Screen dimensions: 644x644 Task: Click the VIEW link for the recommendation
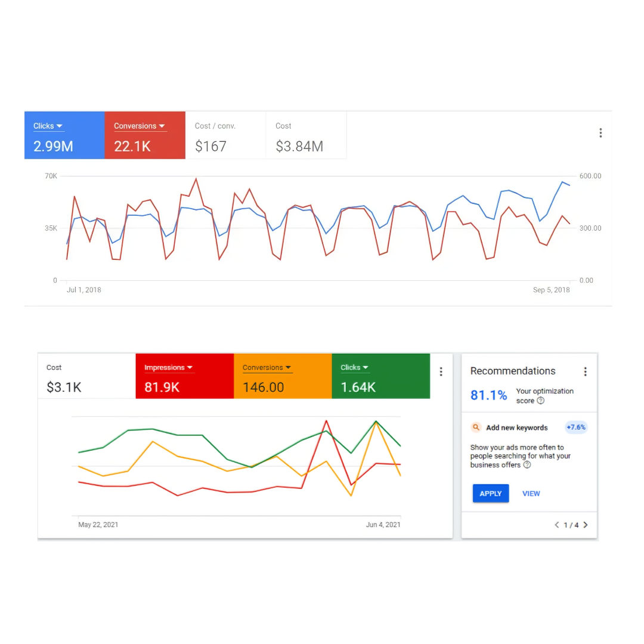click(531, 494)
